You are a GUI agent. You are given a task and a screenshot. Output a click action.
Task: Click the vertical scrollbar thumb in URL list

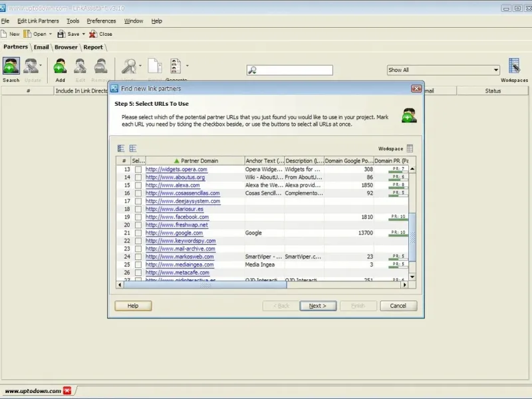[x=412, y=237]
